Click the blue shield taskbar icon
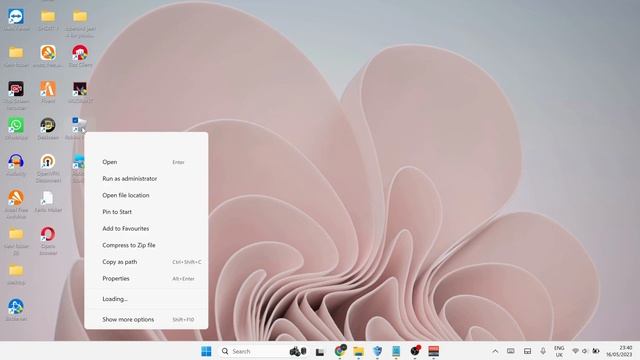The width and height of the screenshot is (640, 360). (x=378, y=351)
